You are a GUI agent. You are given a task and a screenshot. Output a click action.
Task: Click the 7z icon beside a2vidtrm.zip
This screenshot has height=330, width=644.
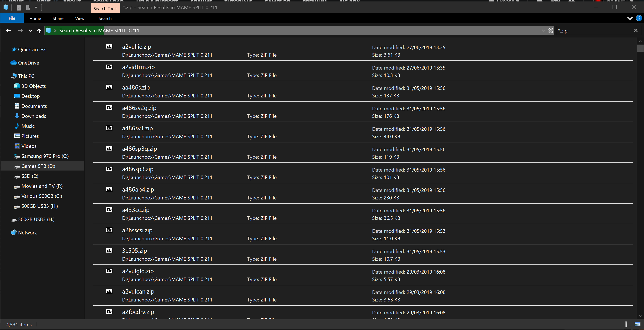[x=109, y=67]
